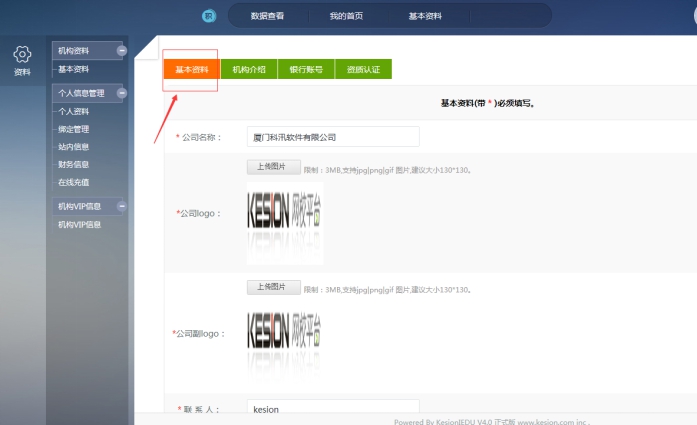Switch to the 银行账号 tab
697x425 pixels.
(306, 69)
